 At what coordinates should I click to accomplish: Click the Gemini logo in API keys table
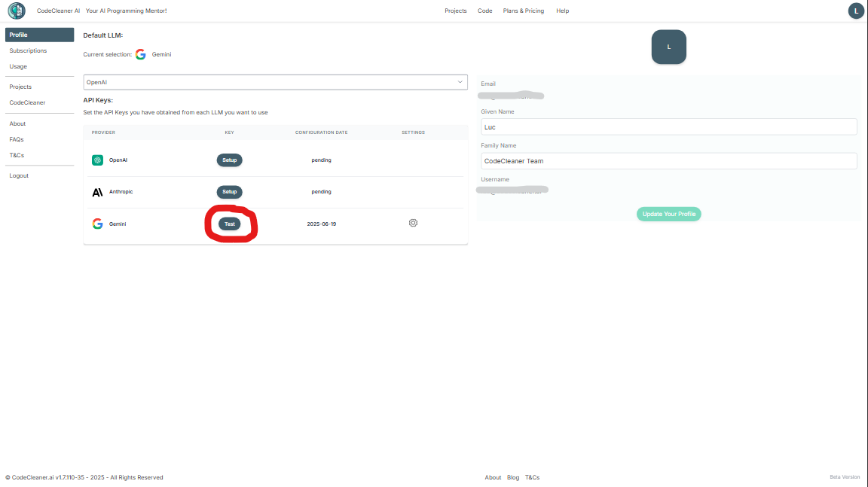pos(97,224)
